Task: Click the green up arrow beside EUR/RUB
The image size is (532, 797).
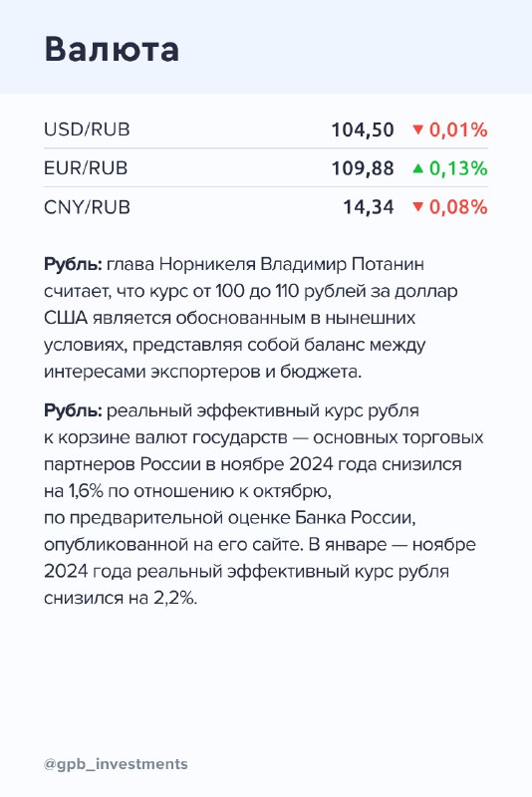Action: (417, 168)
